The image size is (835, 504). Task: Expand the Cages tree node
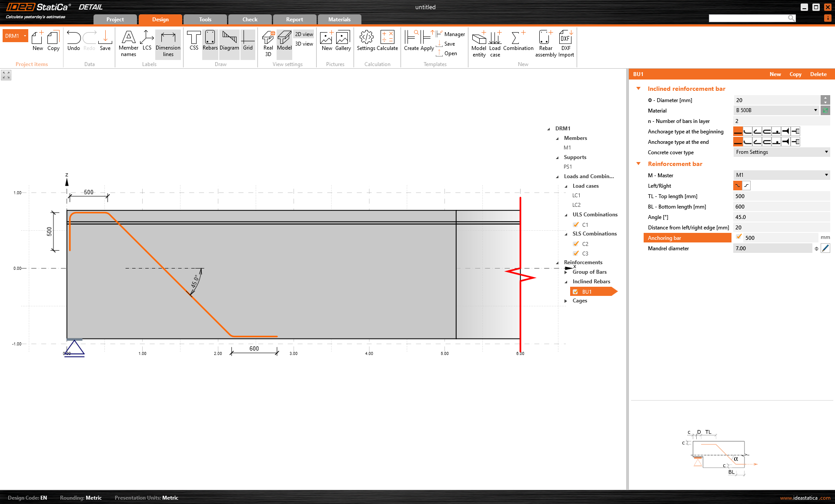click(x=566, y=301)
